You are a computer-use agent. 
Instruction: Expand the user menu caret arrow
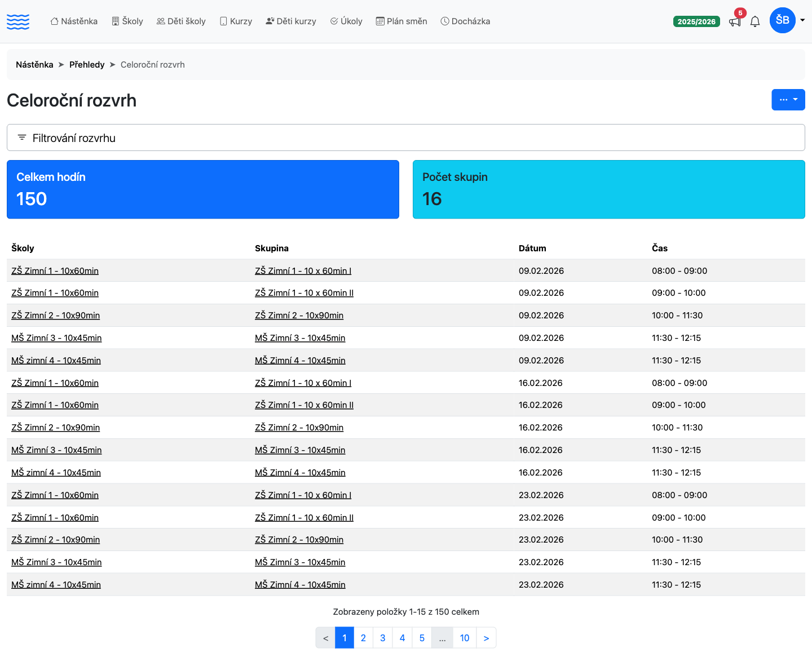tap(802, 20)
